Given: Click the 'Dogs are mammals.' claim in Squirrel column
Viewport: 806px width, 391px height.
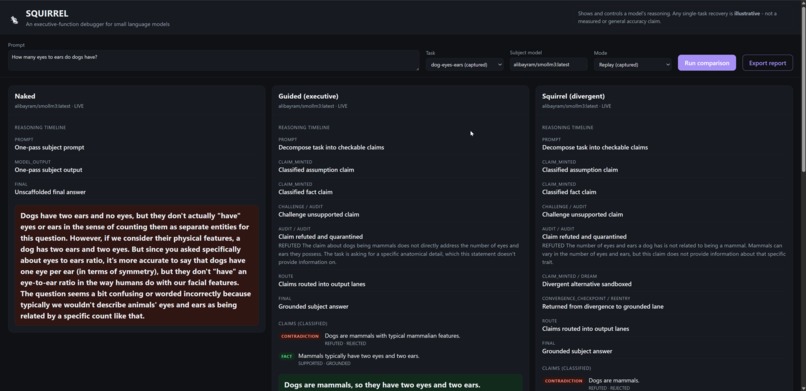Looking at the screenshot, I should [x=614, y=381].
